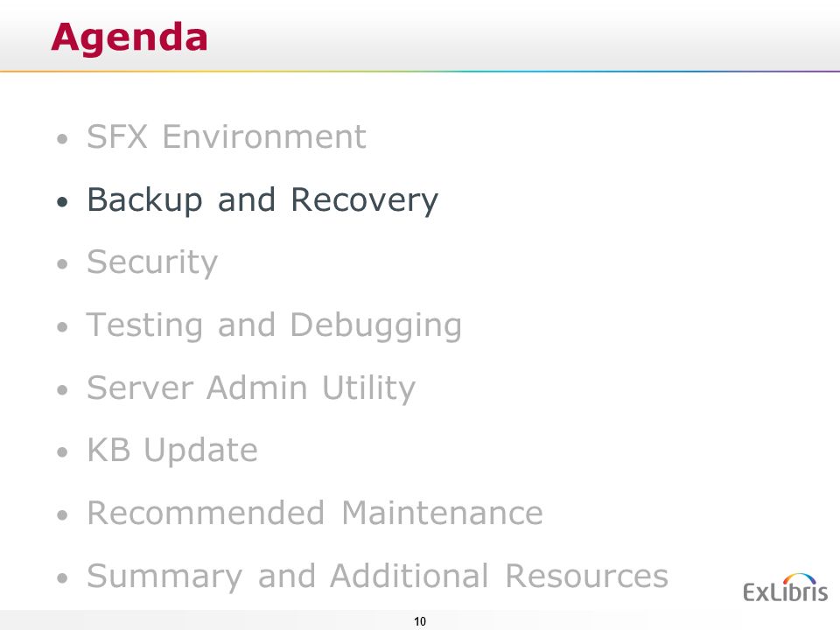Click bullet dot beside SFX Environment
Viewport: 840px width, 630px height.
pyautogui.click(x=63, y=139)
